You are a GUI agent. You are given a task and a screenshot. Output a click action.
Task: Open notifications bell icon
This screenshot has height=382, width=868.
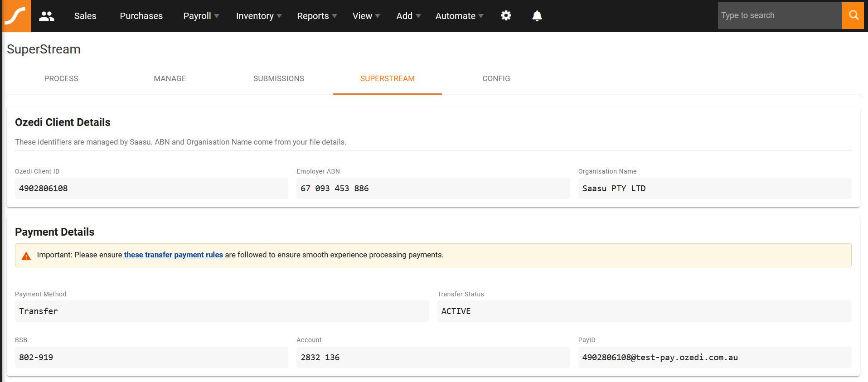click(x=537, y=16)
